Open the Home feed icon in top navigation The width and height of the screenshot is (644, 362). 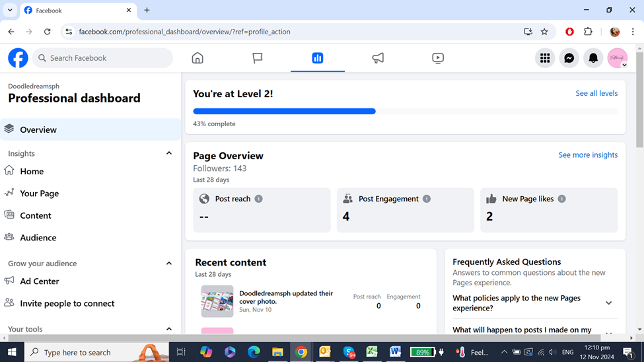[x=197, y=58]
